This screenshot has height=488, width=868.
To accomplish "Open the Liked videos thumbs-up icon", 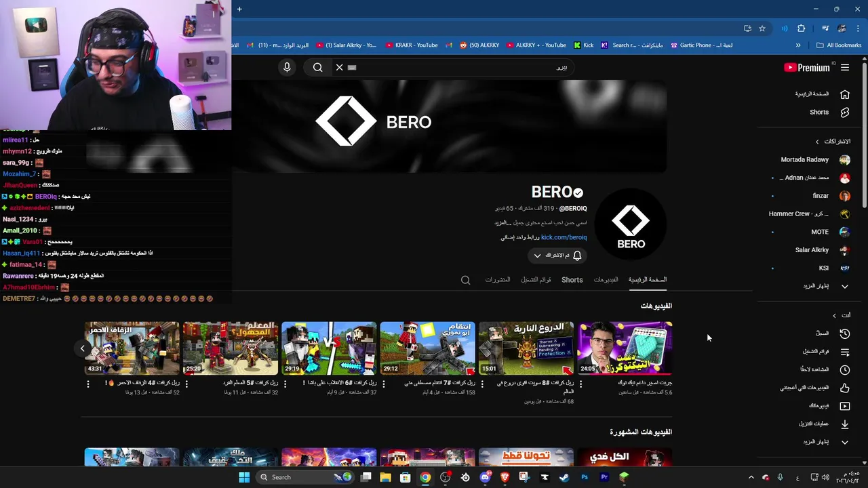I will (x=844, y=388).
